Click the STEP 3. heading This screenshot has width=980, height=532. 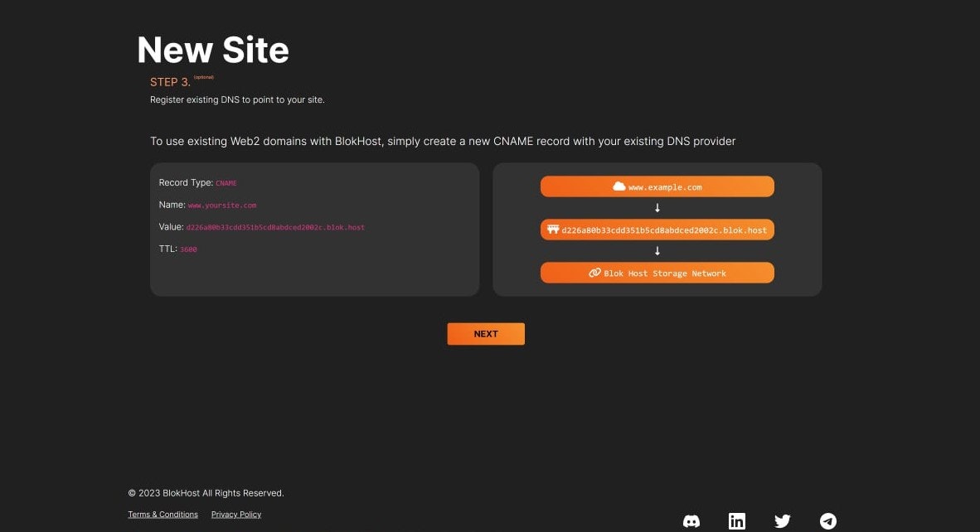point(170,82)
